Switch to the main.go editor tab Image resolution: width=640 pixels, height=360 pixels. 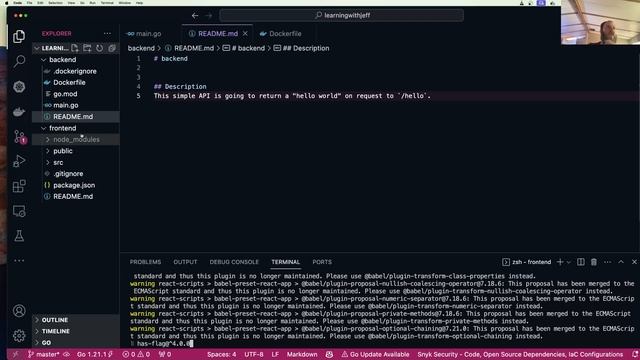point(149,34)
